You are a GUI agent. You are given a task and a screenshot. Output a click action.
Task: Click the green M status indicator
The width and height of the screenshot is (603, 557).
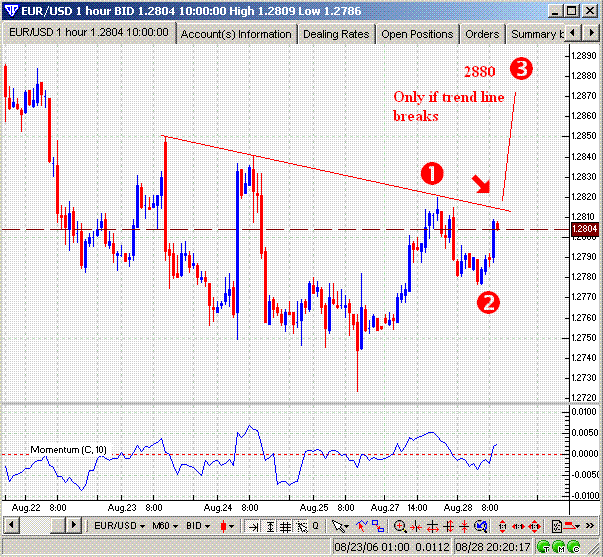(x=559, y=545)
